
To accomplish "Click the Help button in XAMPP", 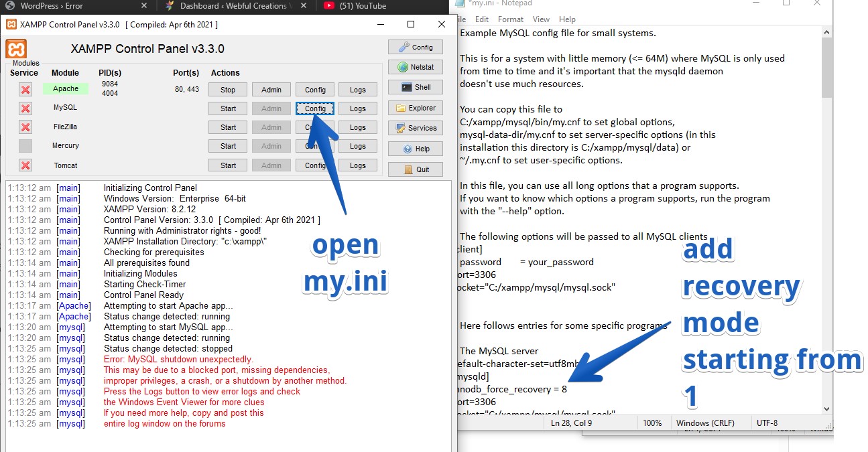I will 415,149.
